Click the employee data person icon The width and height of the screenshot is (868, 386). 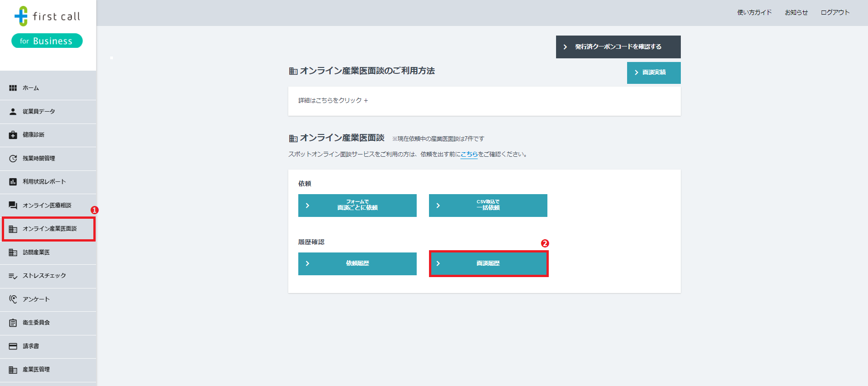(13, 112)
